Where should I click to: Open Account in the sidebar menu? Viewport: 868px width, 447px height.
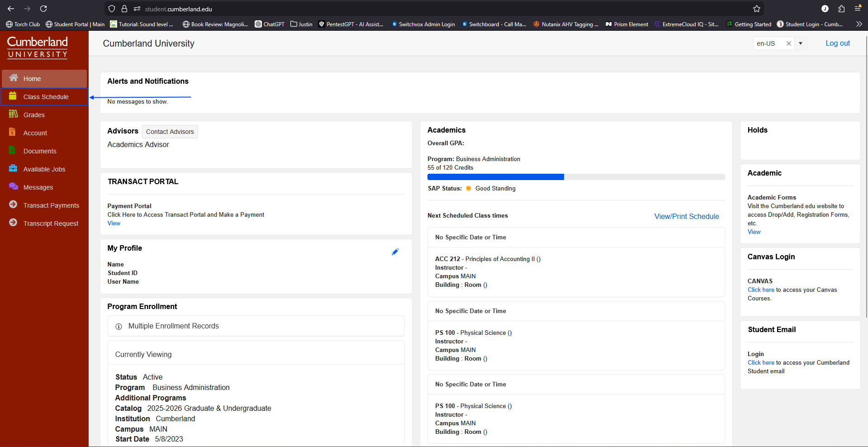pyautogui.click(x=44, y=133)
